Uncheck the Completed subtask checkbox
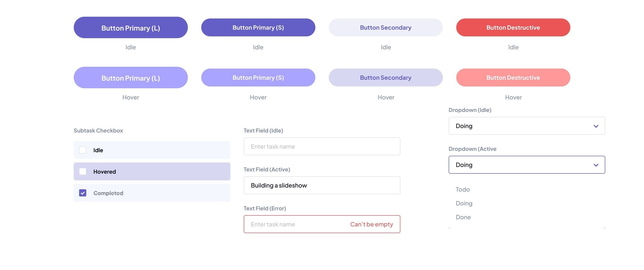644x270 pixels. pos(83,193)
